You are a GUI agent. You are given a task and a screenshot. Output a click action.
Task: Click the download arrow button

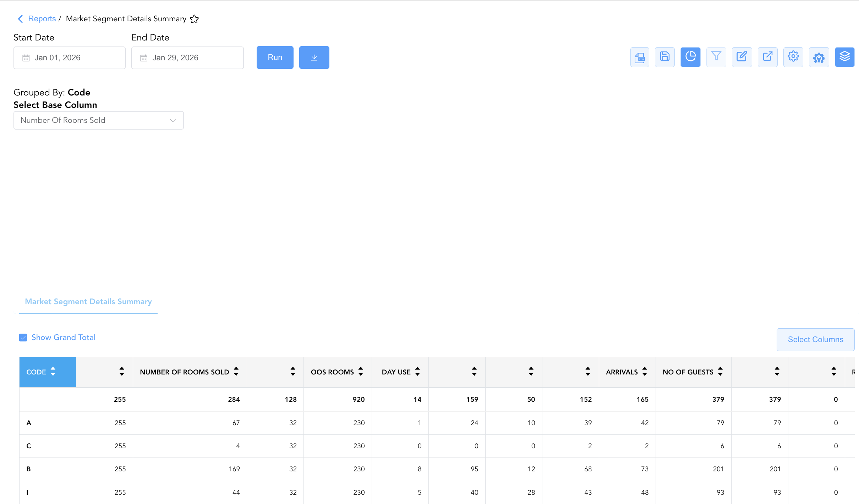point(314,57)
